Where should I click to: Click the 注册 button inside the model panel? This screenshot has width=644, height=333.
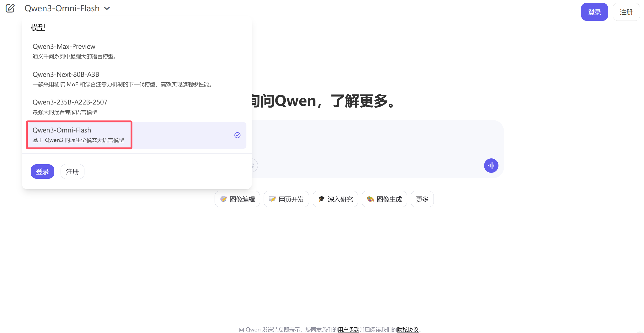pyautogui.click(x=72, y=171)
